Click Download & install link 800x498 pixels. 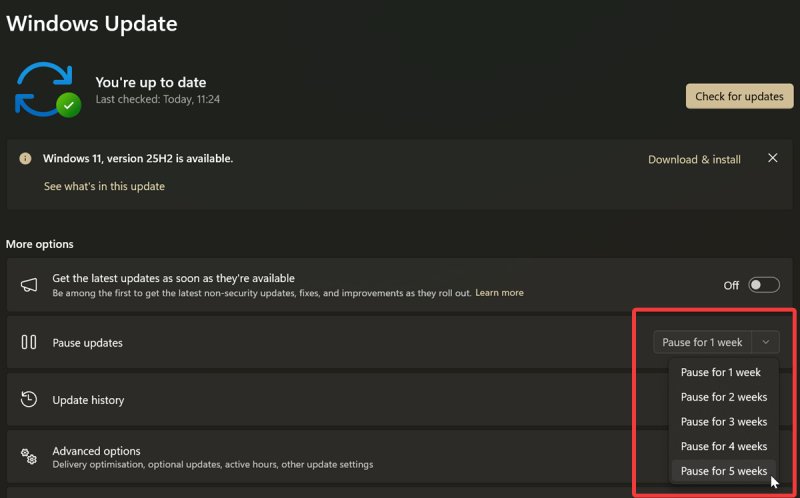[x=694, y=160]
